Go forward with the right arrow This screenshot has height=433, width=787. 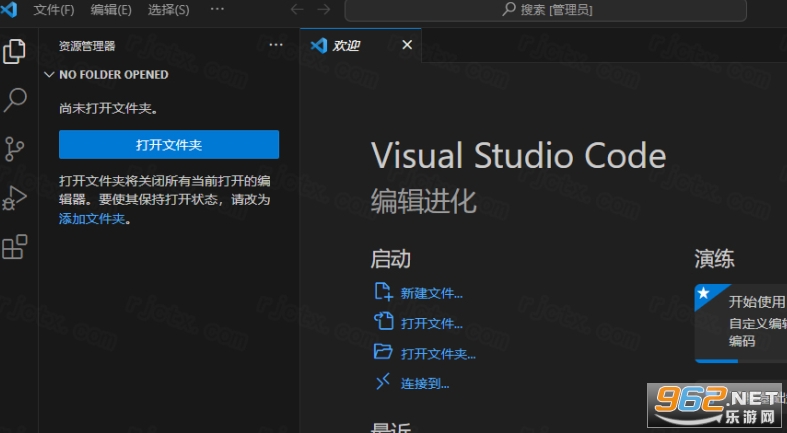324,10
